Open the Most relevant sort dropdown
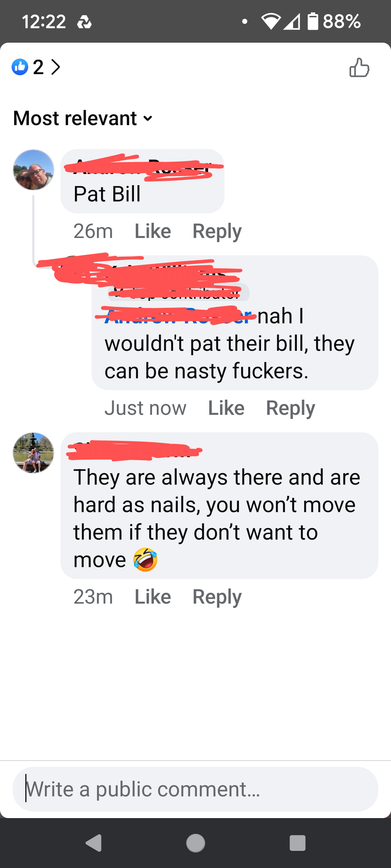The height and width of the screenshot is (868, 391). coord(83,118)
